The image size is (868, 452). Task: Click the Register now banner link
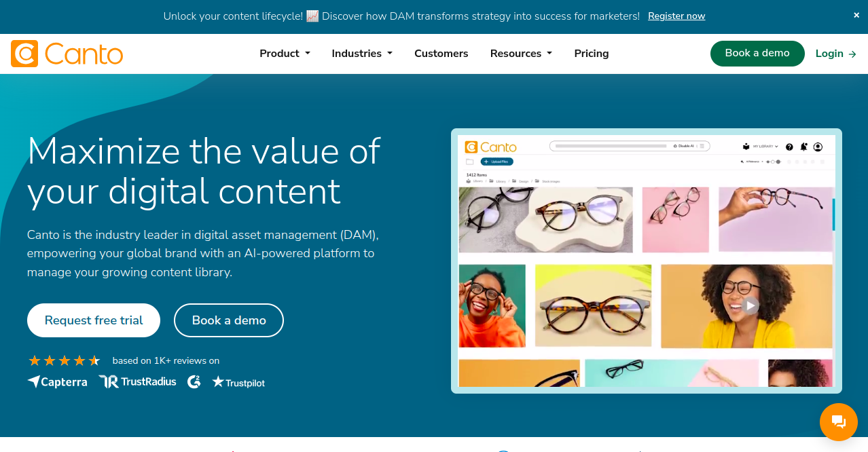pyautogui.click(x=676, y=16)
